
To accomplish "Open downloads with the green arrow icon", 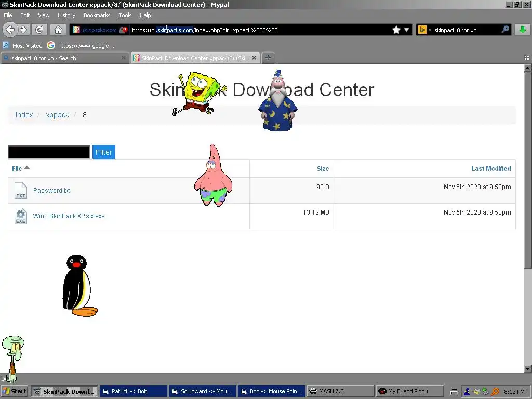I will click(x=523, y=30).
